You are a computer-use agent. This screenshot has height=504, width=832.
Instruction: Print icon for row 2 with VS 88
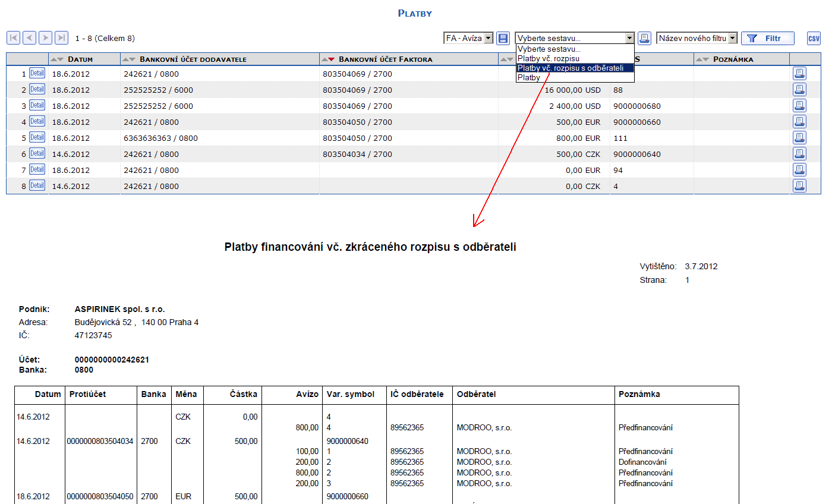[x=799, y=90]
